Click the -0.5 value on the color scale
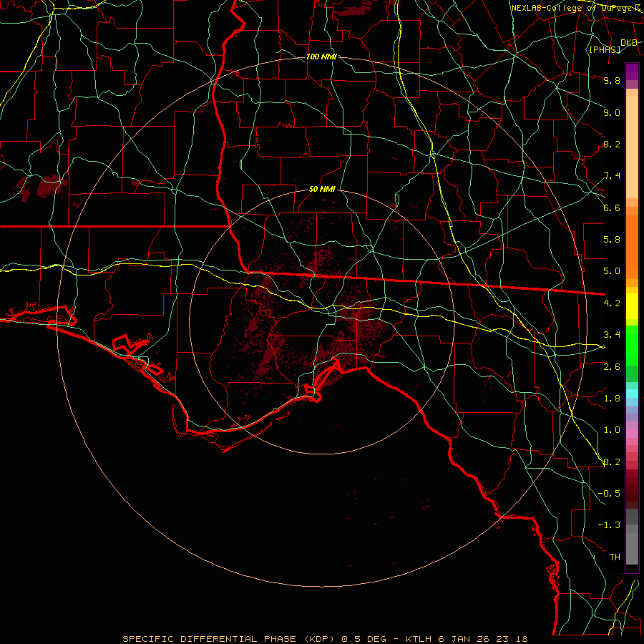This screenshot has width=644, height=644. (609, 494)
